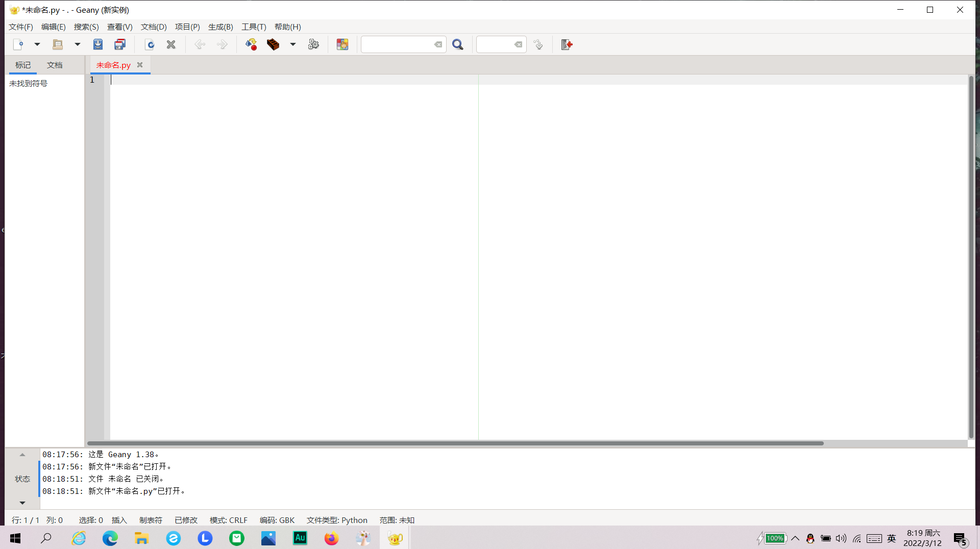Navigate back in location history
The height and width of the screenshot is (549, 980).
point(199,44)
